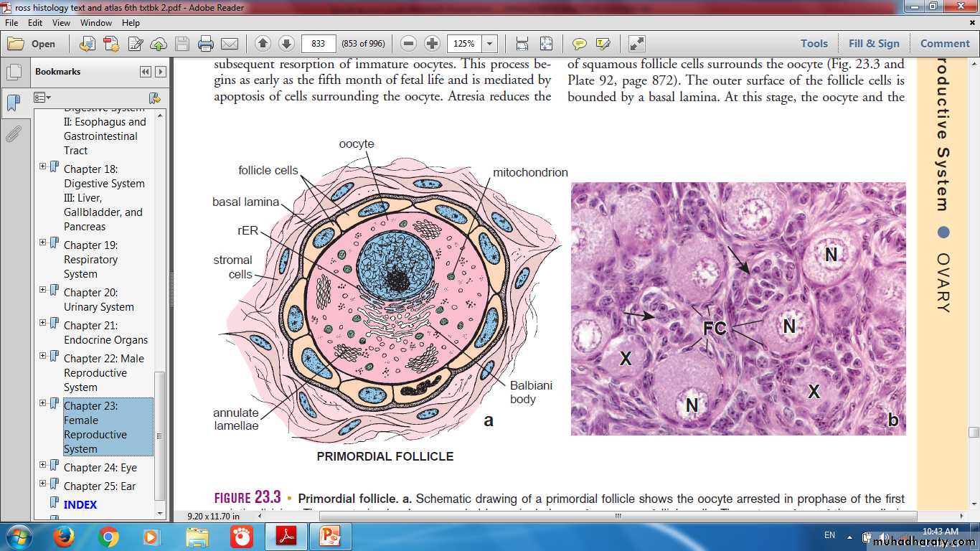Add a sticky note comment
The image size is (980, 551).
tap(580, 44)
